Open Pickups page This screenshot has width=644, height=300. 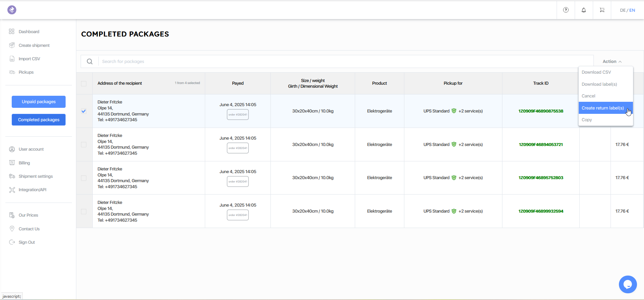26,72
